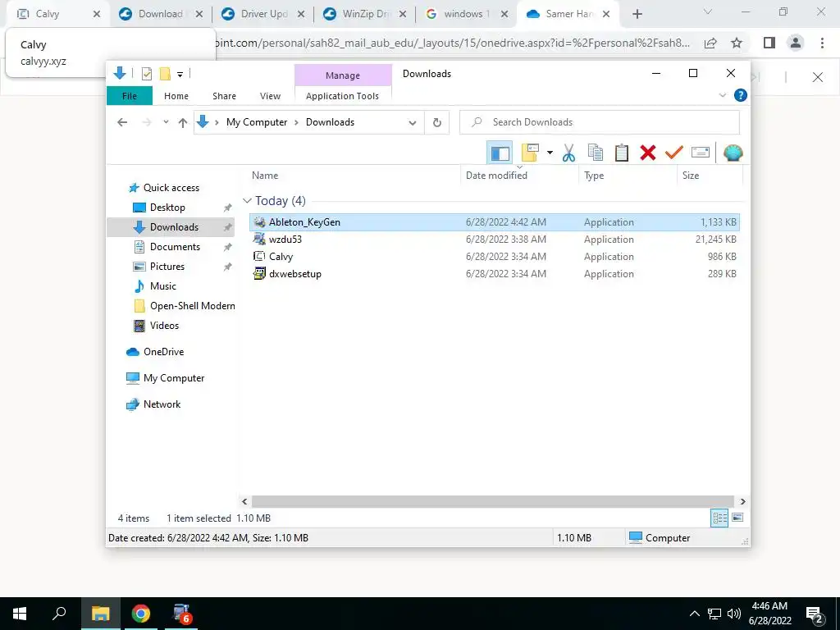Open the recent locations dropdown
This screenshot has height=630, width=840.
point(166,122)
